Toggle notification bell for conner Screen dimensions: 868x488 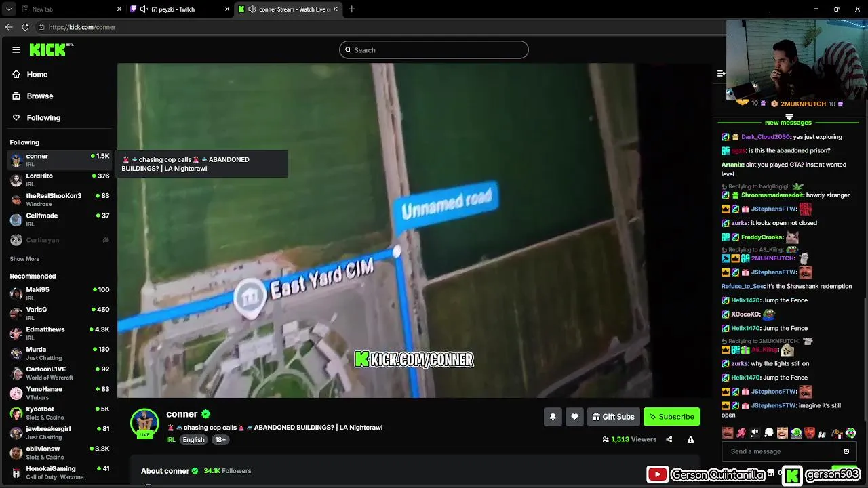(x=553, y=417)
